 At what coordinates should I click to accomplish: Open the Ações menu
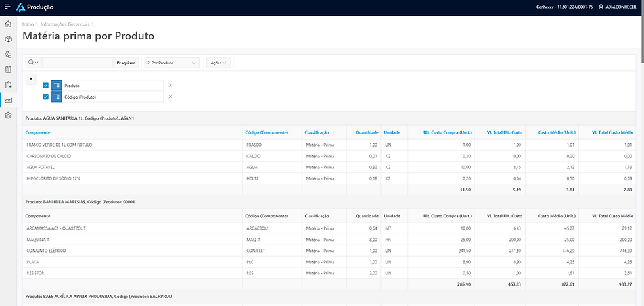218,63
